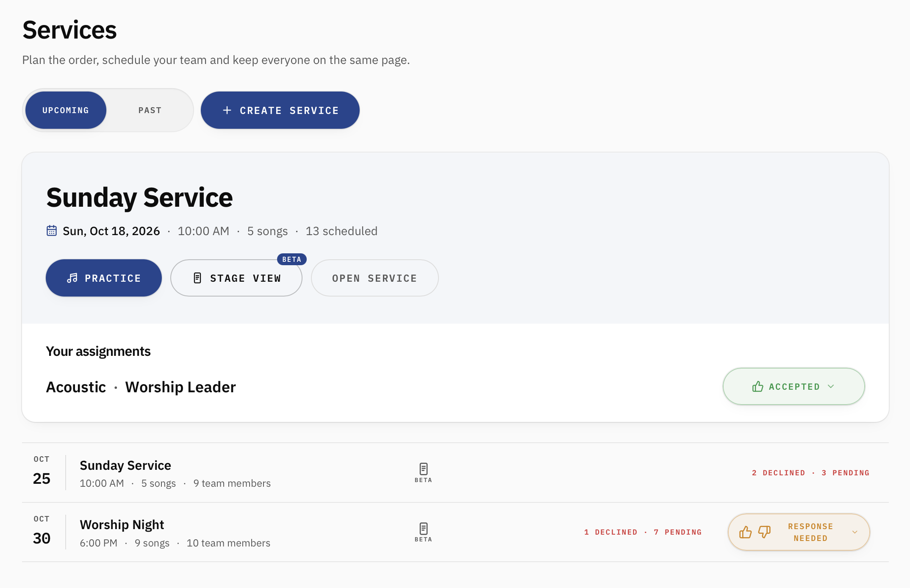Click '1 Declined · 7 Pending' status
Screen dimensions: 910x588
643,532
